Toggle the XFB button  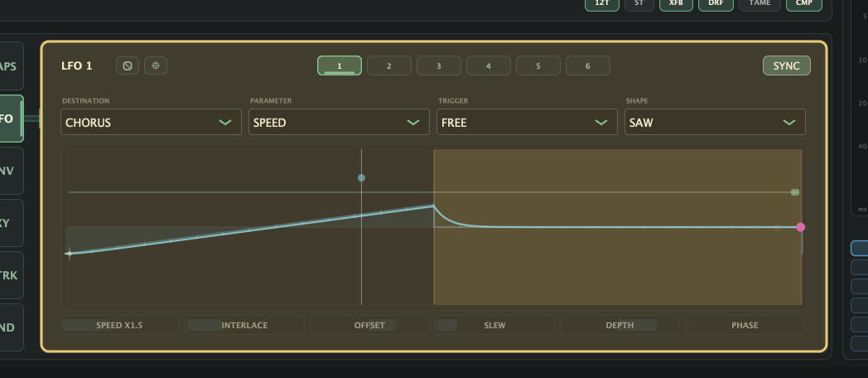click(x=676, y=4)
